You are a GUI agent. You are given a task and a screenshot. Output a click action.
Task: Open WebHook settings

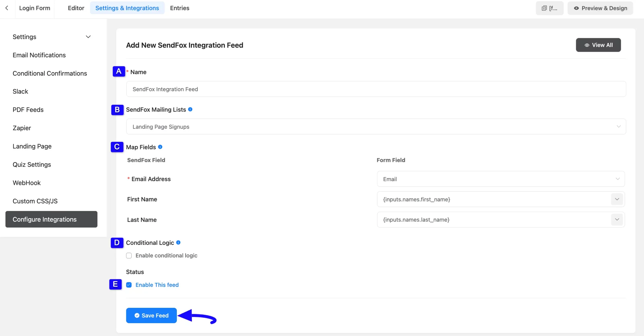tap(26, 183)
